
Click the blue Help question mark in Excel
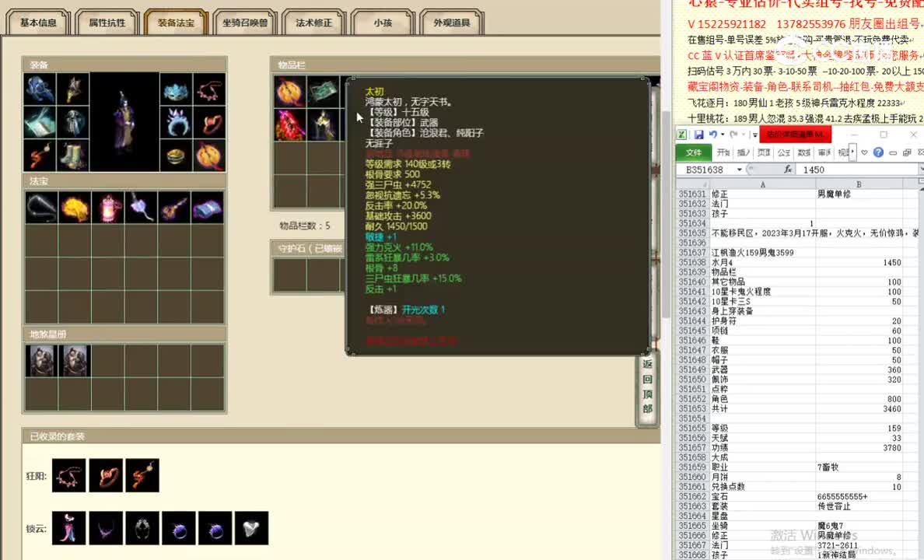877,152
